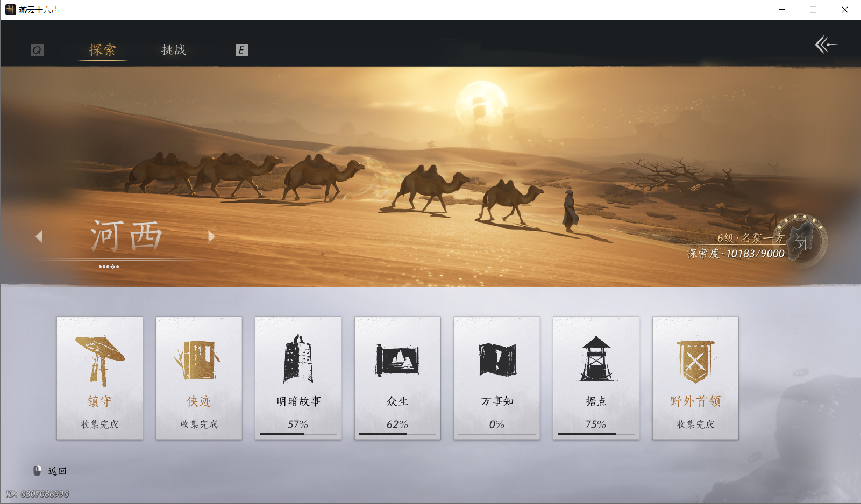Click the ID: 0307086990 text

click(x=38, y=494)
